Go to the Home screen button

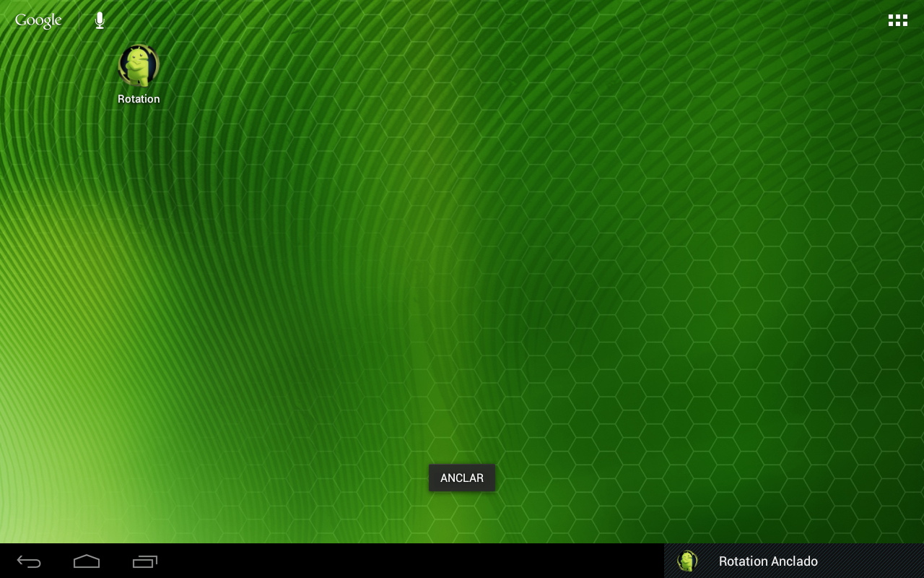point(87,561)
